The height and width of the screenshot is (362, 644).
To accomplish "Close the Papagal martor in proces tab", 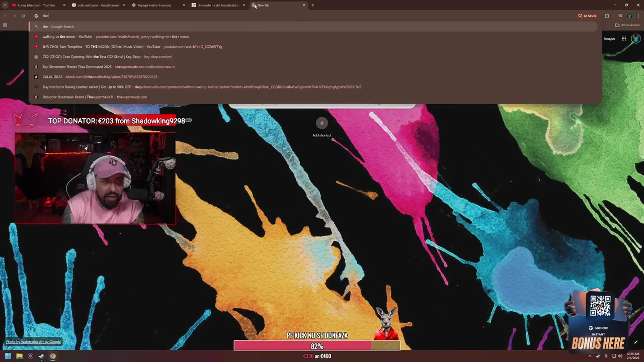I will [184, 5].
